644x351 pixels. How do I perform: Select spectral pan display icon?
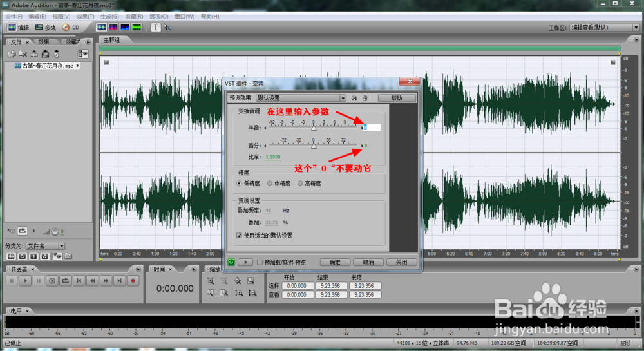pyautogui.click(x=125, y=28)
